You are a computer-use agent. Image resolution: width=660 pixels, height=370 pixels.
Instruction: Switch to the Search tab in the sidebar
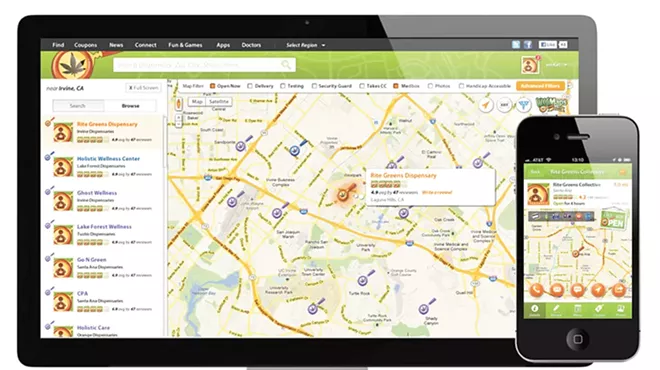point(78,106)
